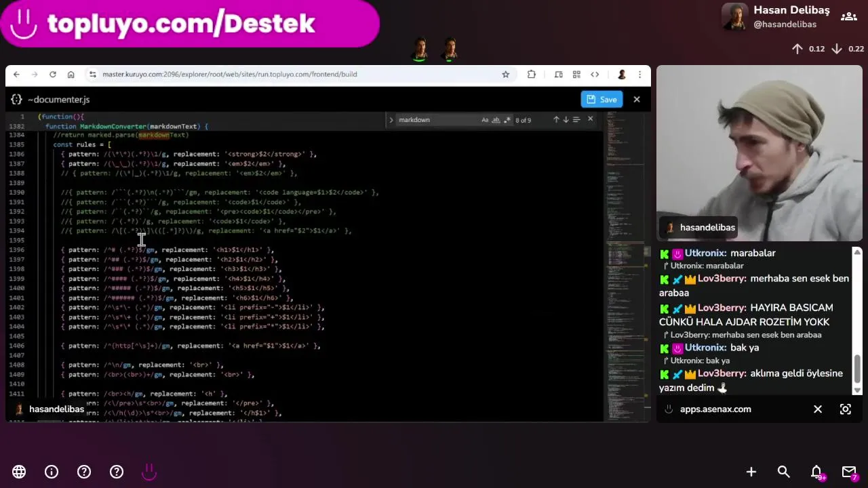
Task: Click the chat scrollbar thumb
Action: 857,369
